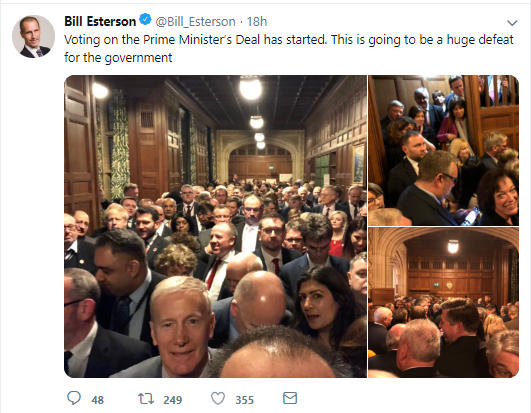Click the blue verified badge
The height and width of the screenshot is (413, 531).
click(x=146, y=20)
